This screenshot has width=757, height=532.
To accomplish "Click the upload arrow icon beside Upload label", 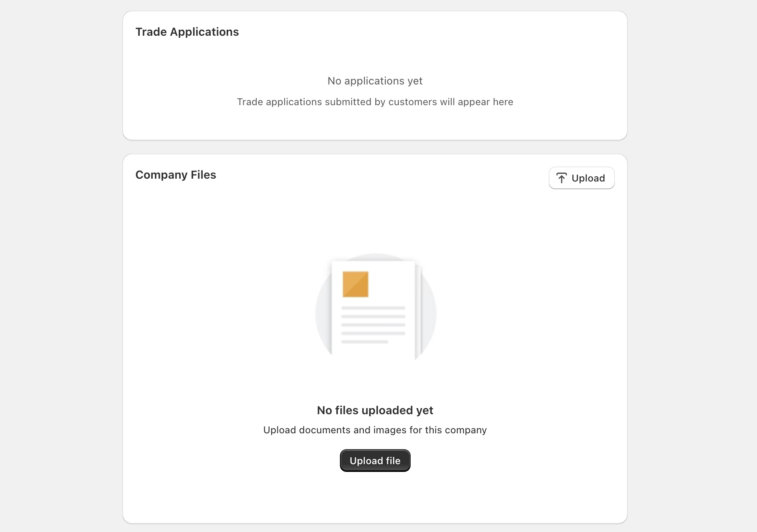I will (562, 178).
